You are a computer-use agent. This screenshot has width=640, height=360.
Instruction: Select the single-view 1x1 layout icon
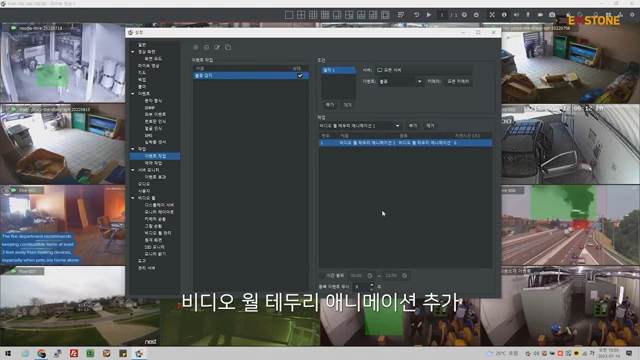[289, 15]
